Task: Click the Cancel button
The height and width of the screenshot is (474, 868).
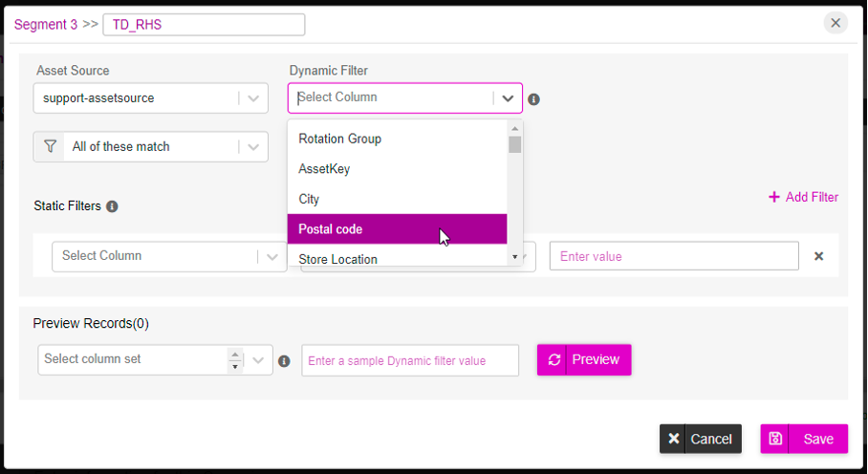Action: 701,439
